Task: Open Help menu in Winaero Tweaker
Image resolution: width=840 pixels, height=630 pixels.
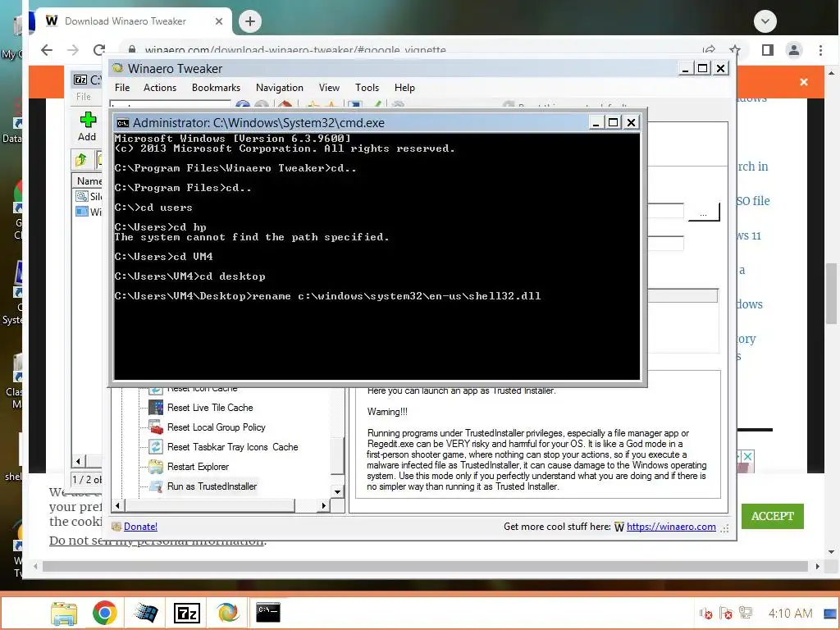Action: 404,88
